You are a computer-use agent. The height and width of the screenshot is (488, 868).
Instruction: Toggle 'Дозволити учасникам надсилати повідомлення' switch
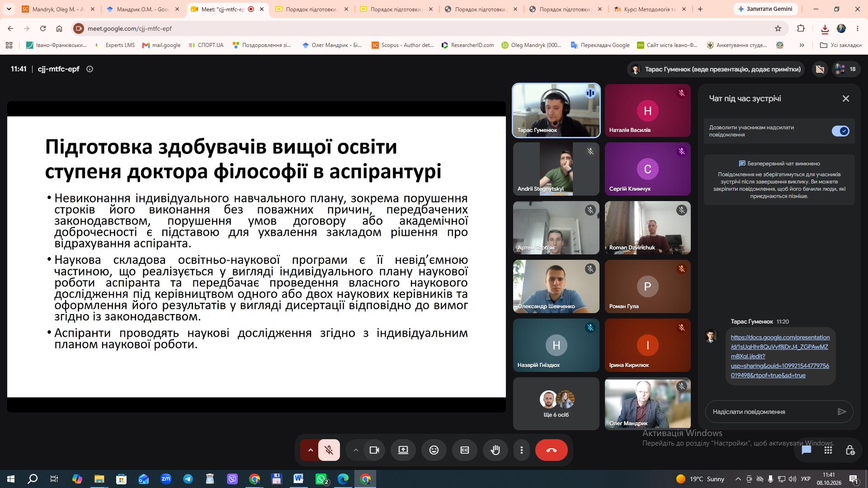[x=840, y=131]
